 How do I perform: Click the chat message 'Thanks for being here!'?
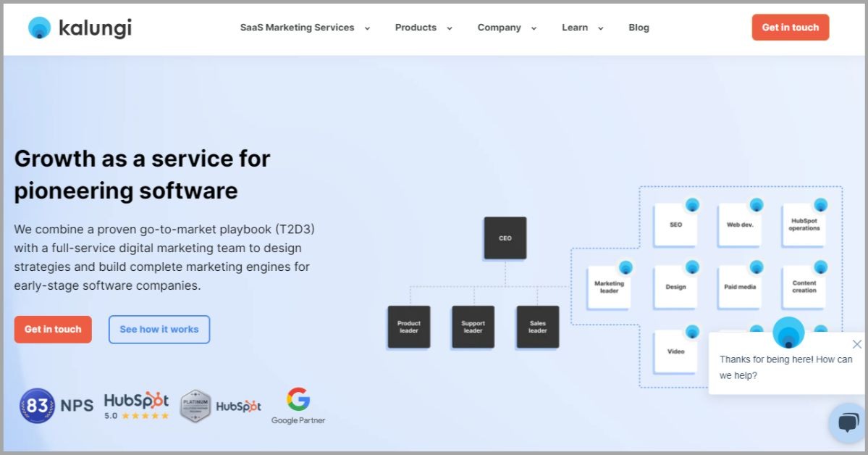click(767, 359)
